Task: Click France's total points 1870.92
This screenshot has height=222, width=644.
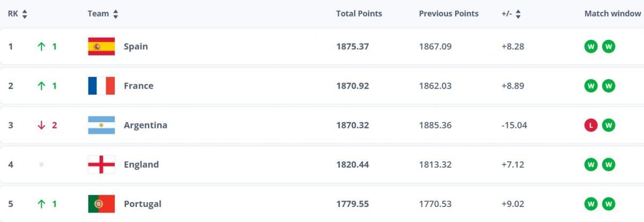Action: 353,86
